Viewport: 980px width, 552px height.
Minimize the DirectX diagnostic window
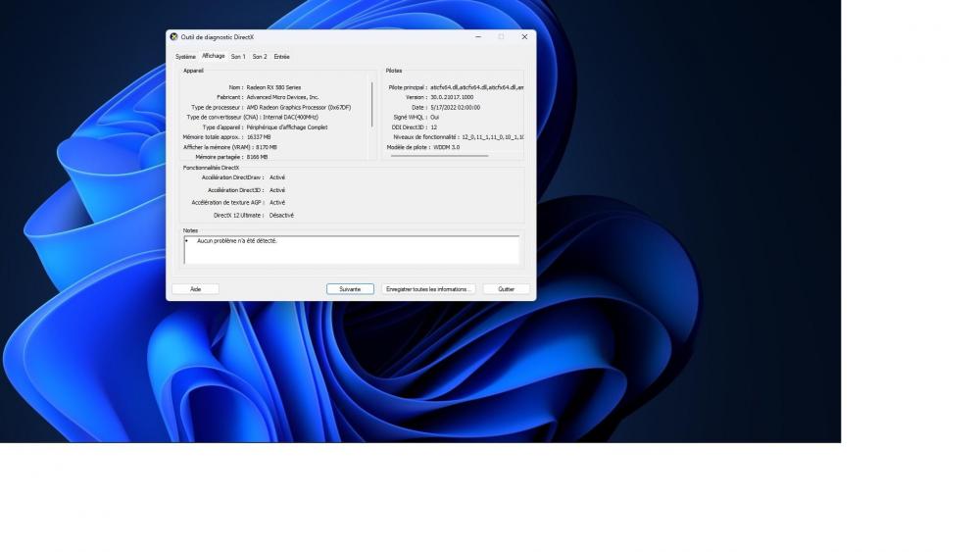click(478, 36)
